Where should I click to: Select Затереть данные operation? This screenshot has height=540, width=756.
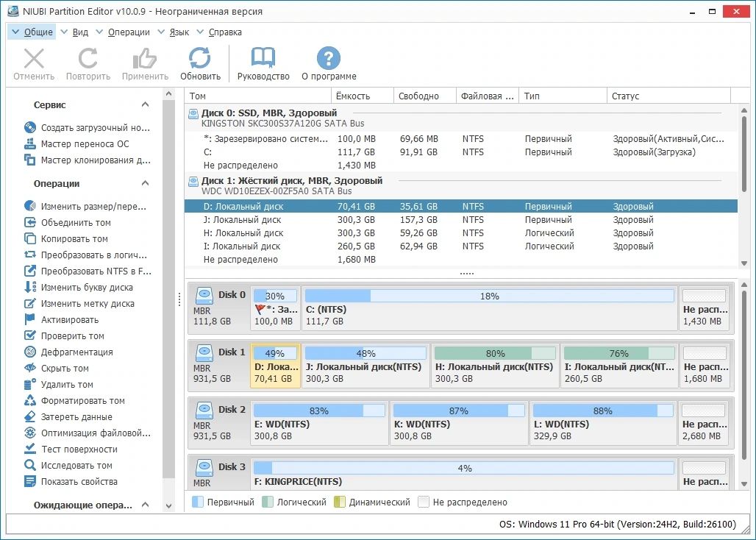68,417
